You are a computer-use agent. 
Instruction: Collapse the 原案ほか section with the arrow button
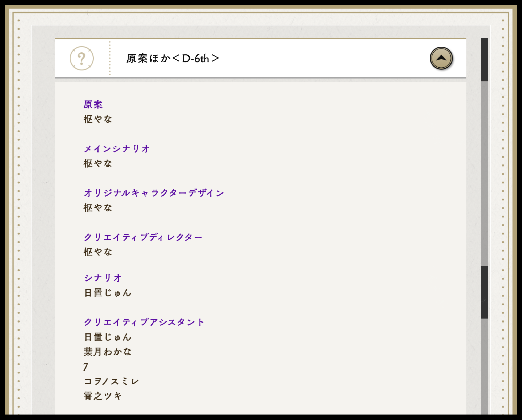point(441,58)
